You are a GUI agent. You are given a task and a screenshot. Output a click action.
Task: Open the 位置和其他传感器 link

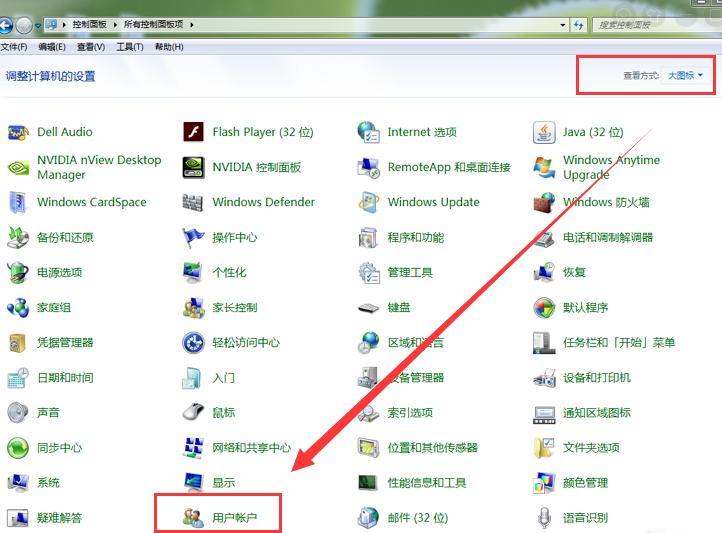coord(432,448)
